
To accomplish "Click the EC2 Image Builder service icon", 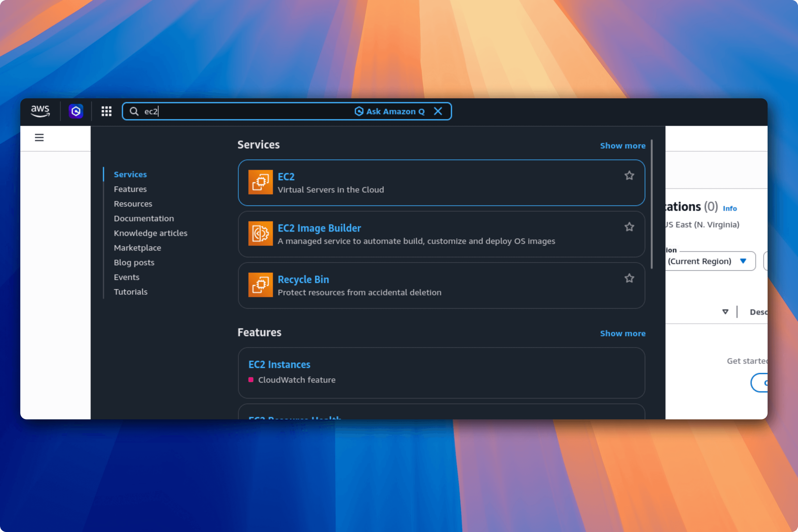I will (x=261, y=233).
